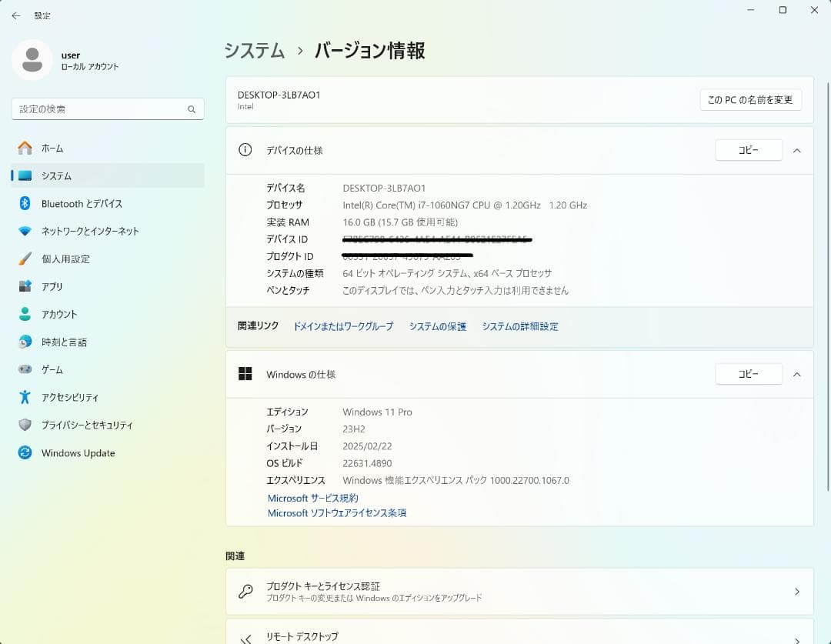Open the アプリ settings section
Viewport: 831px width, 644px height.
click(58, 286)
